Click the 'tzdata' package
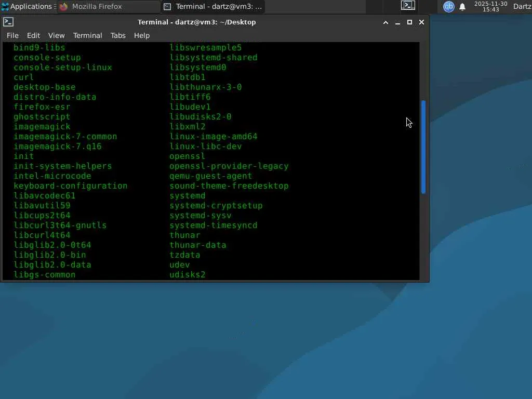 [185, 255]
